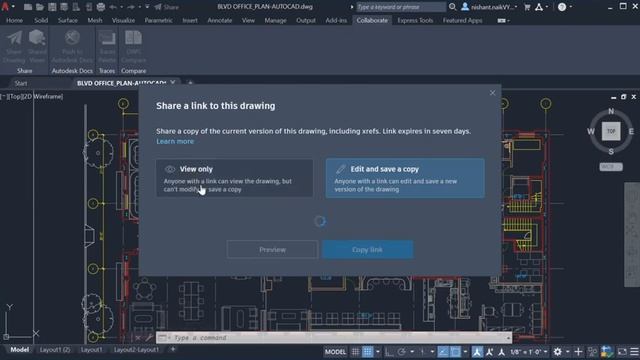Toggle the annotation objects visibility icon

coord(476,352)
